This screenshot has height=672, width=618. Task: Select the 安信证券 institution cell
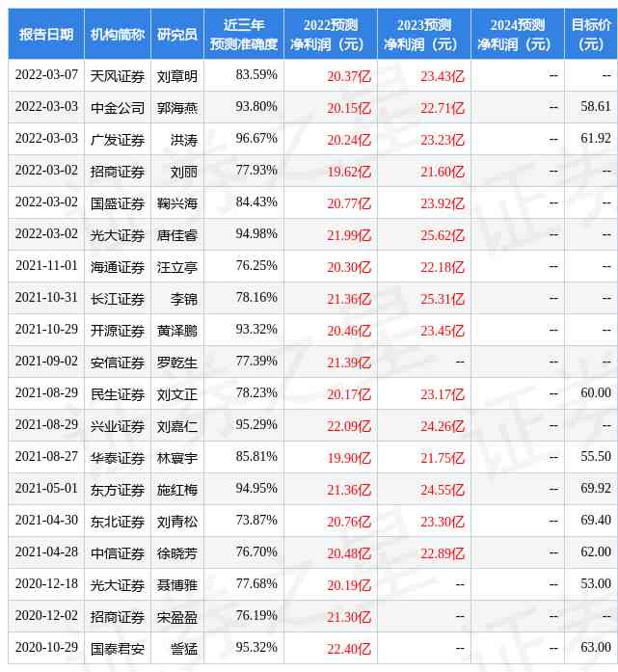(x=118, y=363)
